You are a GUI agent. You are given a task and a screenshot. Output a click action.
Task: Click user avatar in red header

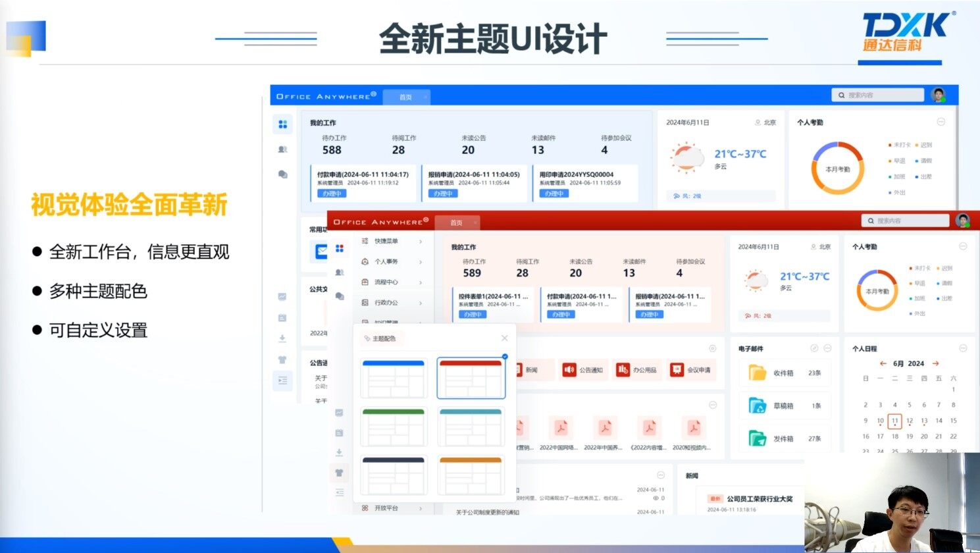point(963,221)
